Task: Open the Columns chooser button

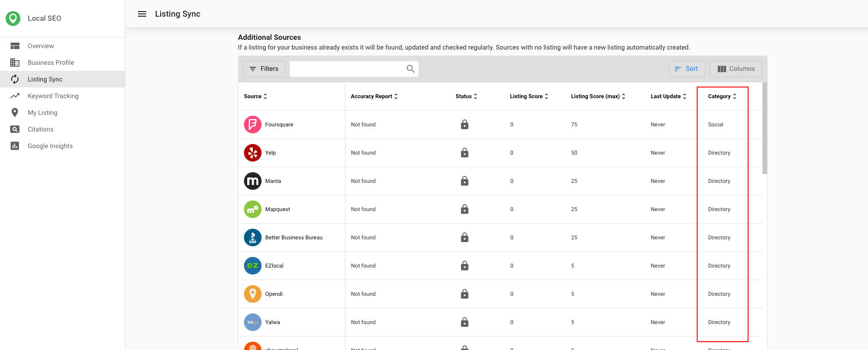Action: point(736,69)
